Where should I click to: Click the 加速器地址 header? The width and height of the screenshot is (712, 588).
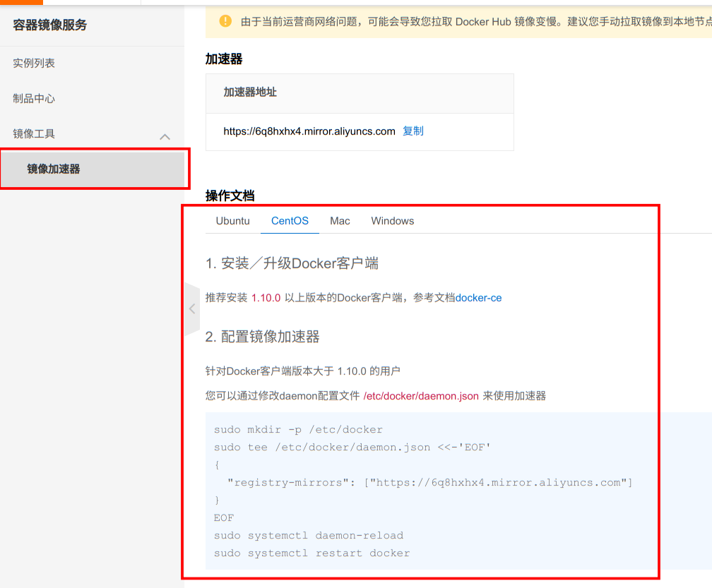250,92
